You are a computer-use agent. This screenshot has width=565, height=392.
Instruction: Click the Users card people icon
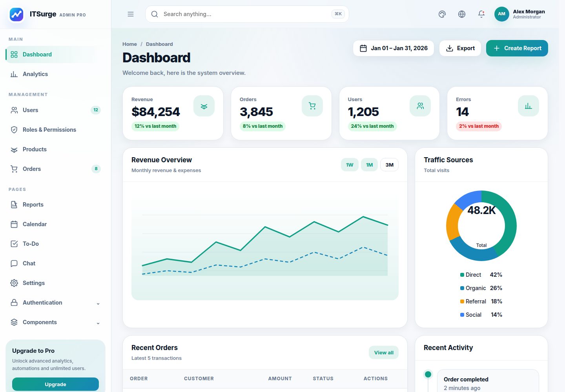pyautogui.click(x=420, y=106)
